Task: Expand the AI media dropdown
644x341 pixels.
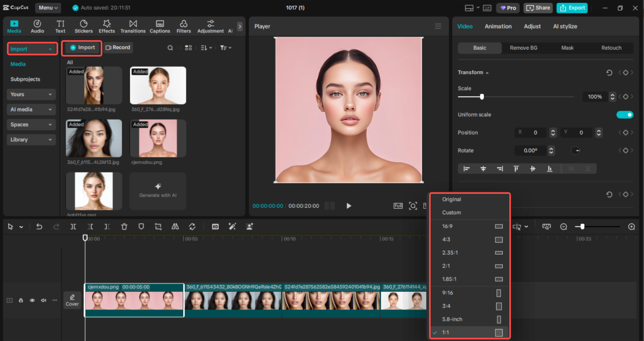Action: tap(31, 109)
